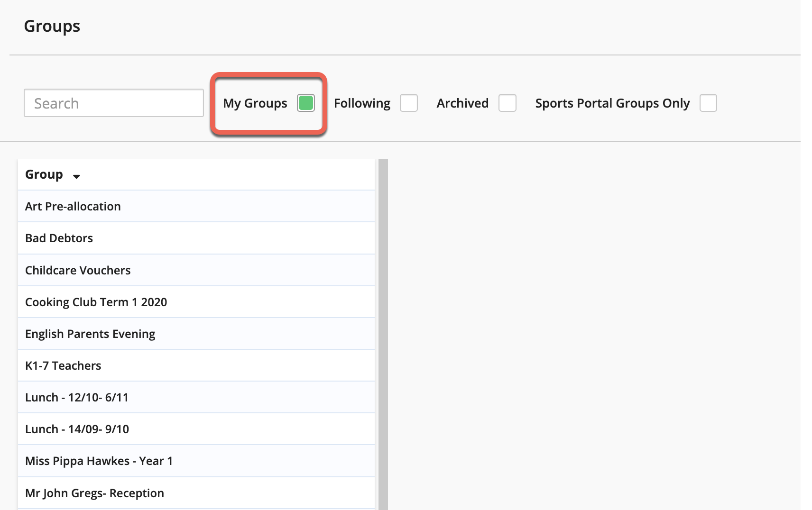Open Lunch - 12/10- 6/11 group

click(196, 397)
